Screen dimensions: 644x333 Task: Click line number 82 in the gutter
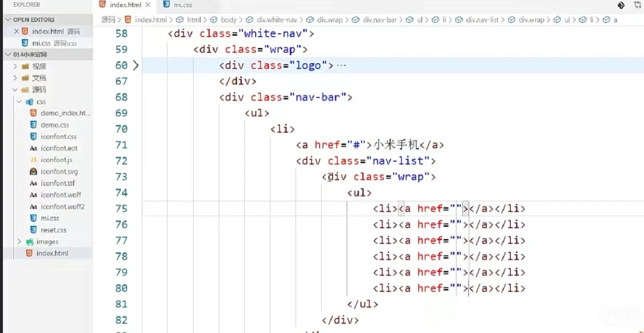pos(122,320)
